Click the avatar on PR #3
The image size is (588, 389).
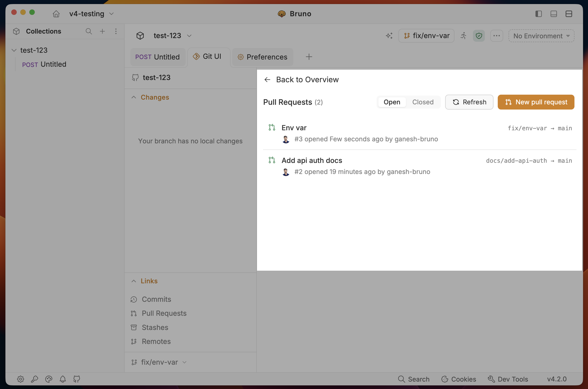[x=286, y=139]
